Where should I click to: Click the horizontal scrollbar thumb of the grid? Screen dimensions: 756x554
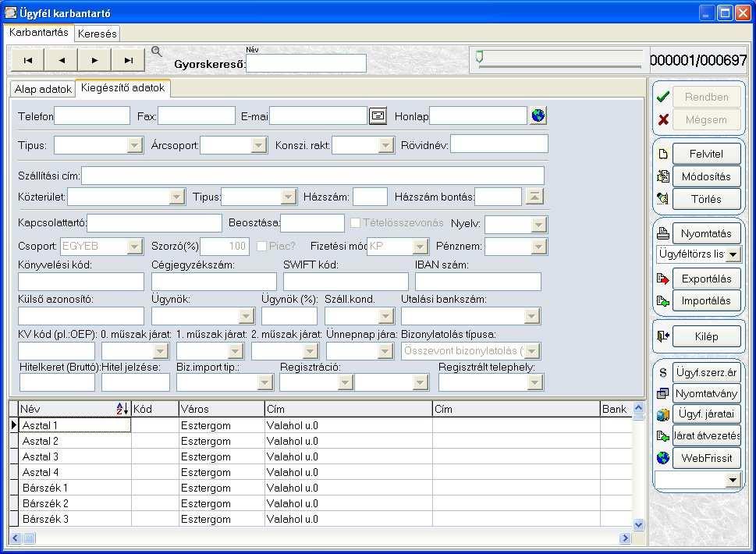pyautogui.click(x=29, y=538)
